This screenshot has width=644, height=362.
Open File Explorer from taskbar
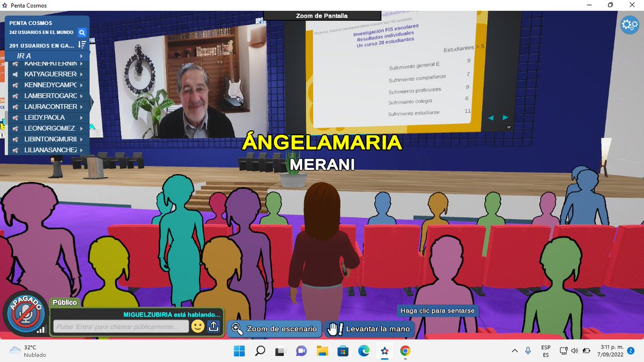coord(322,351)
